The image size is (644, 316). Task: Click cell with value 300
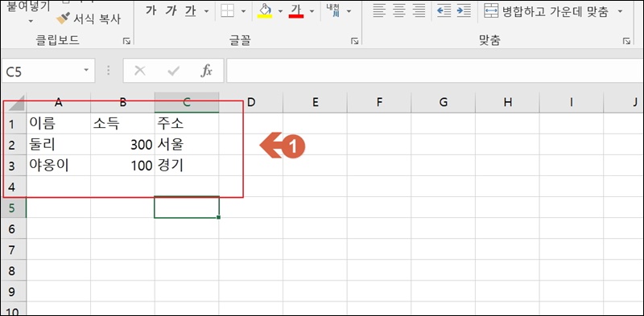(122, 145)
